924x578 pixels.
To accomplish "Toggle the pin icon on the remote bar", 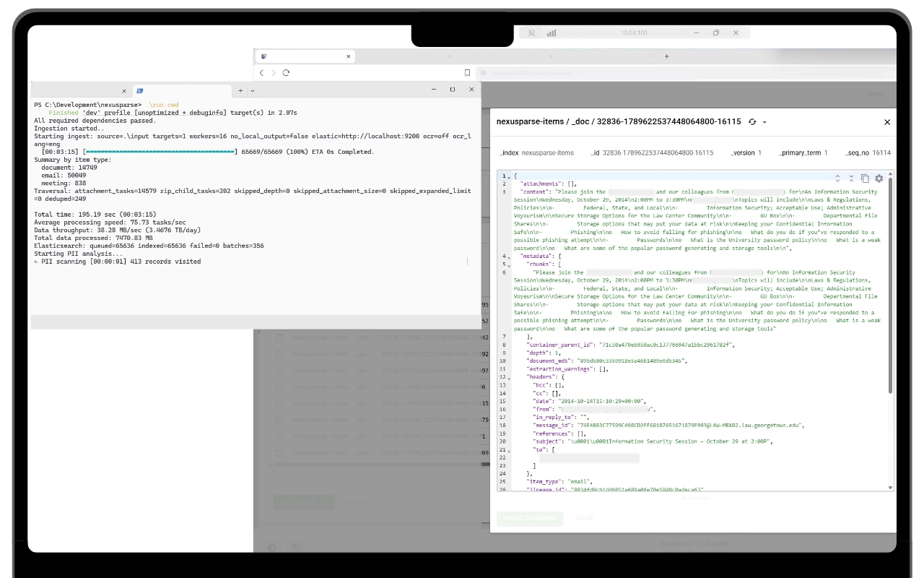I will [531, 33].
